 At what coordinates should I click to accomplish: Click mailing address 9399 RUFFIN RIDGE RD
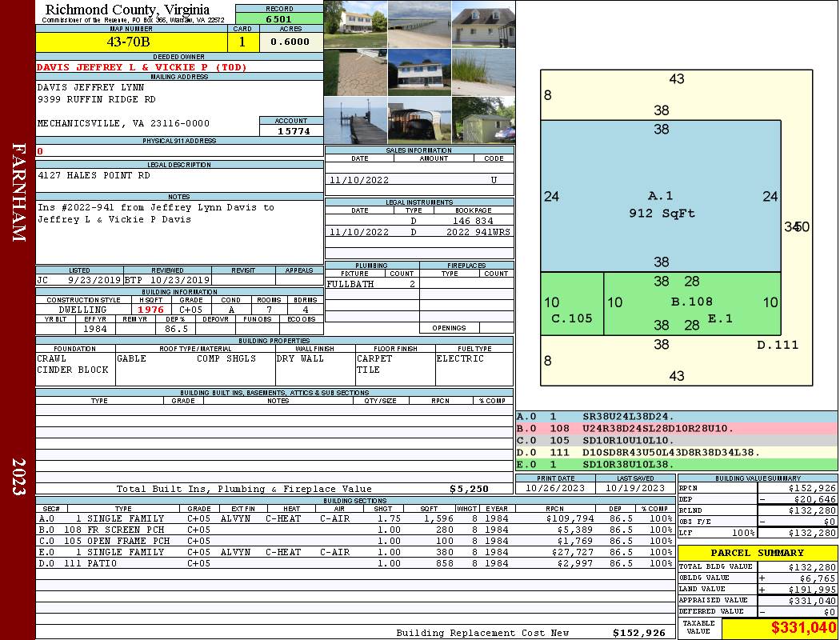[x=97, y=99]
